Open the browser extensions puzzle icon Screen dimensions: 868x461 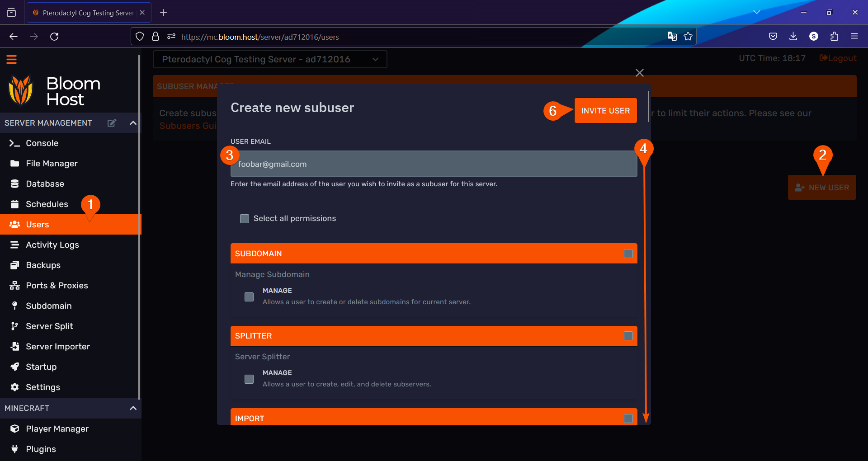coord(834,37)
